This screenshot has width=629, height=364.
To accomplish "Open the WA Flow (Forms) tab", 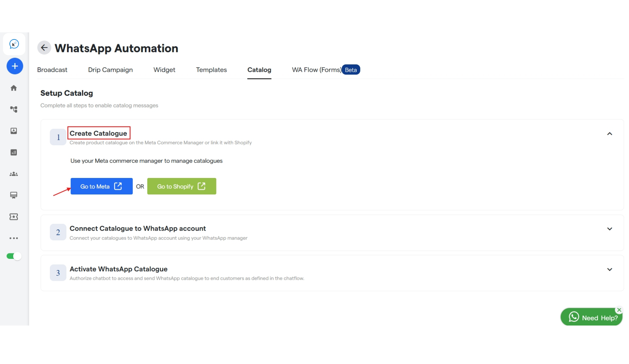I will [317, 70].
